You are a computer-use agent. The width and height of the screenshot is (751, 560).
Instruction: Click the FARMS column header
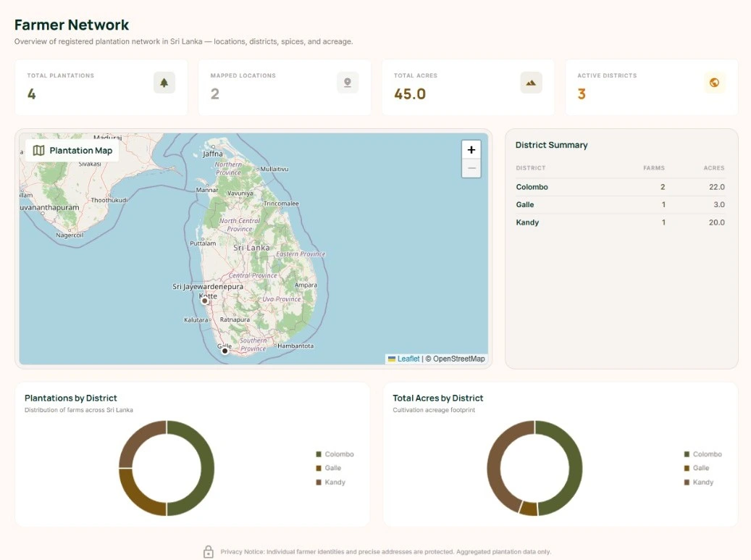(x=654, y=168)
